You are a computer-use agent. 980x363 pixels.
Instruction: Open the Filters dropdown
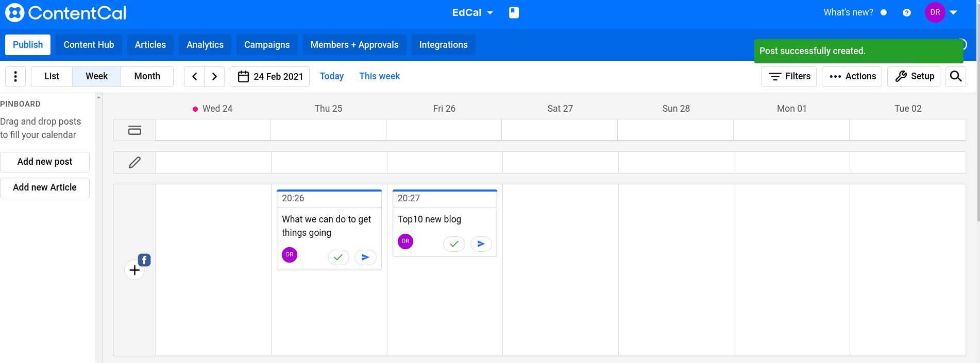pos(789,76)
